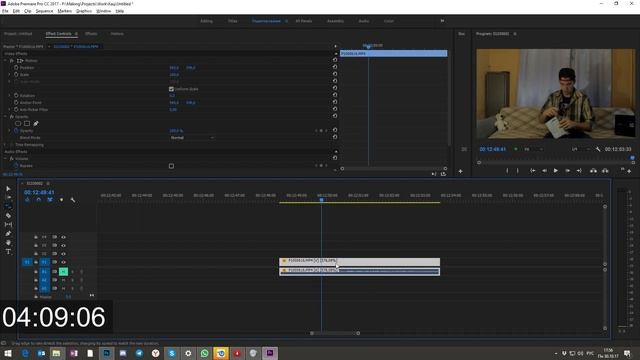
Task: Toggle Rotation animation stopwatch
Action: 16,96
